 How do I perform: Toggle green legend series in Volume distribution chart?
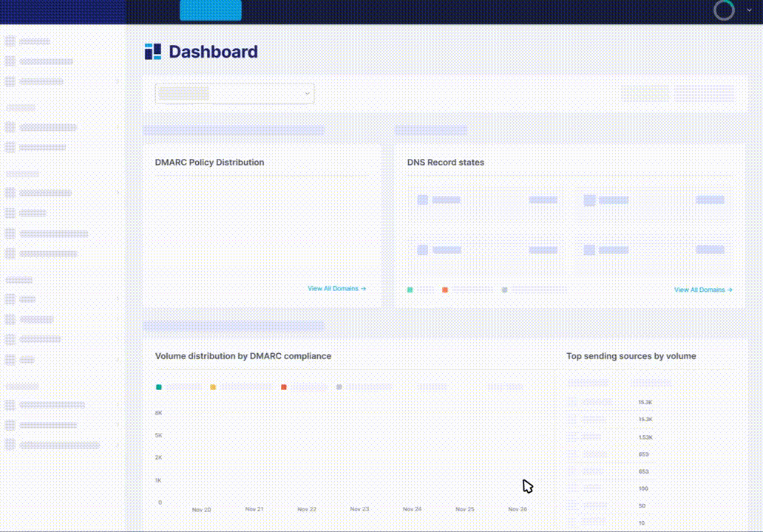[159, 386]
